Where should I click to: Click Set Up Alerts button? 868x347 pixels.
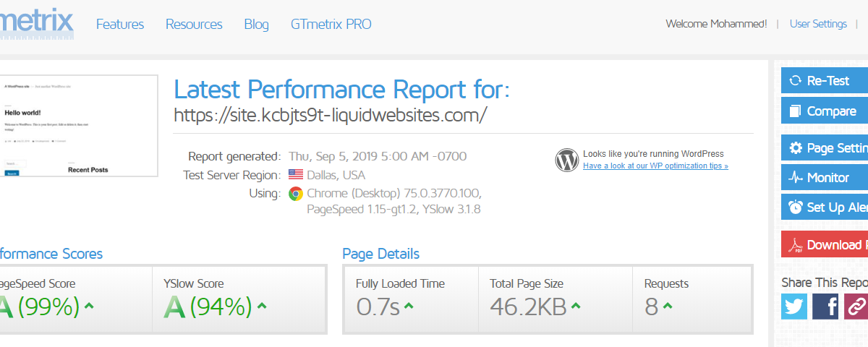825,207
